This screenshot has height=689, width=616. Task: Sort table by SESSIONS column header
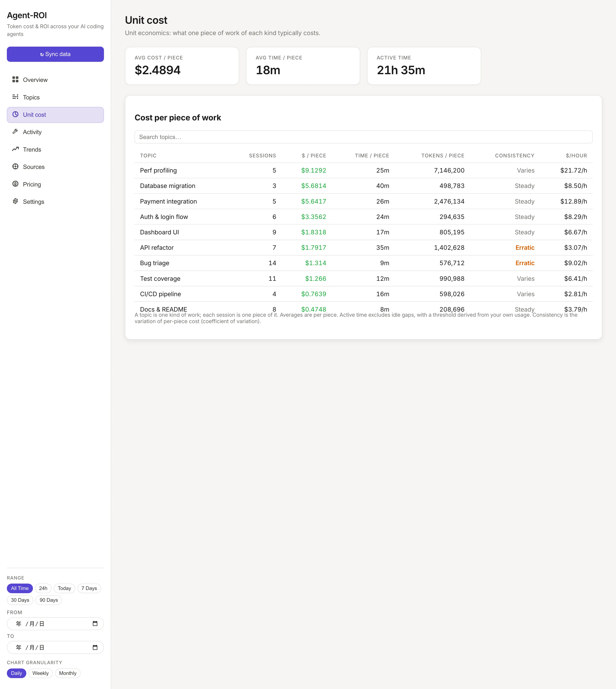point(262,156)
